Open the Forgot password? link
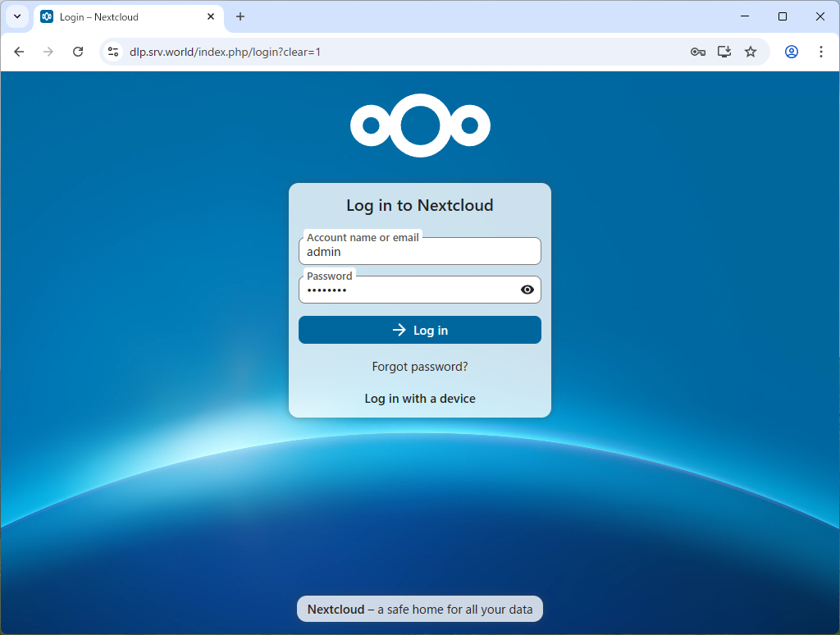 pyautogui.click(x=420, y=367)
